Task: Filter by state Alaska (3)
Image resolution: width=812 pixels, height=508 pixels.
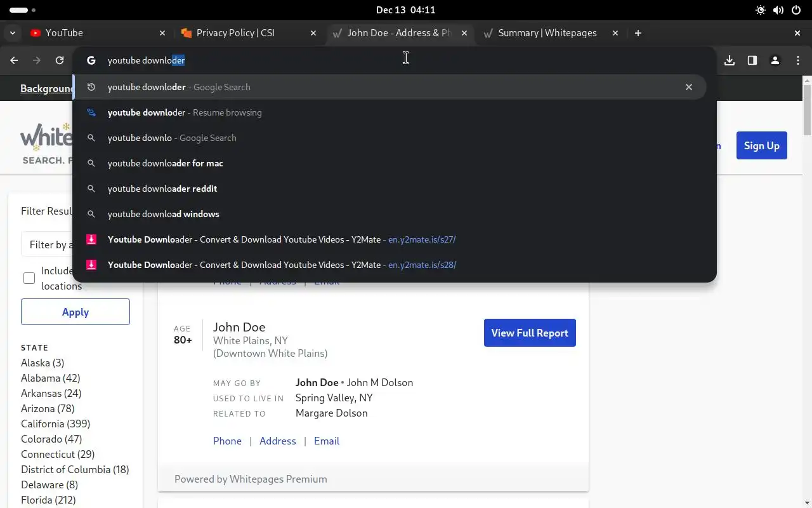Action: [x=43, y=363]
